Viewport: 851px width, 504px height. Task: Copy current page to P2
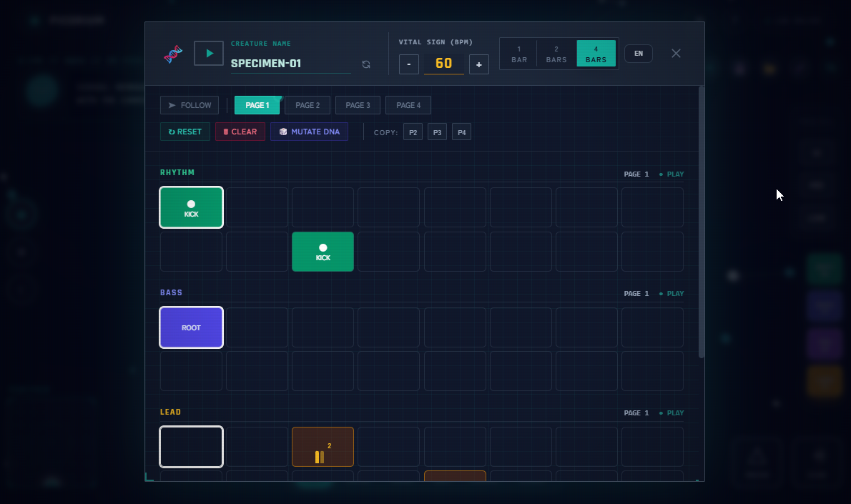413,132
